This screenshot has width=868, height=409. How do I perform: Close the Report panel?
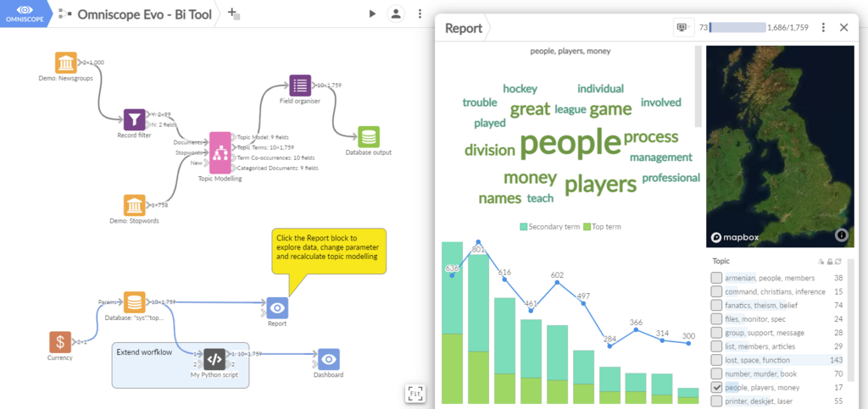843,28
